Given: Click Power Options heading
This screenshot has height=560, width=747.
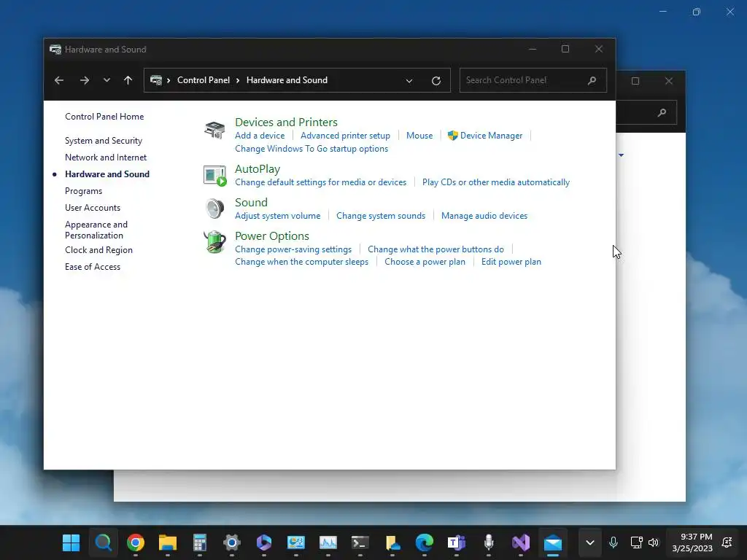Looking at the screenshot, I should (x=272, y=236).
